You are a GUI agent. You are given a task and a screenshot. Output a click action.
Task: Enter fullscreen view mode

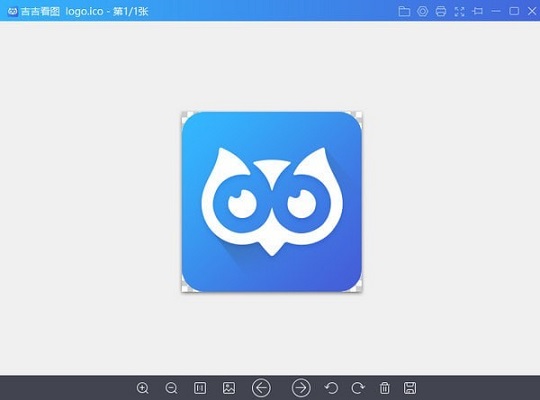tap(459, 11)
